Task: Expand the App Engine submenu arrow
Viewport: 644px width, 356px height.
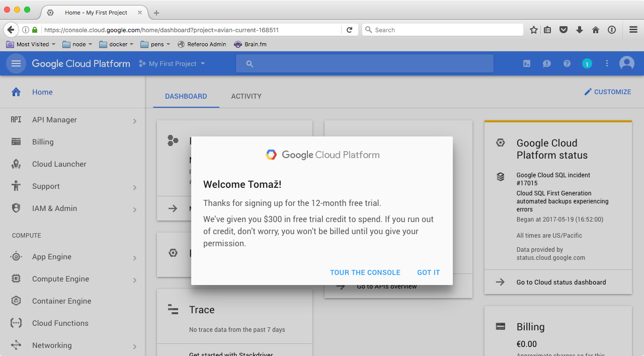Action: pyautogui.click(x=135, y=258)
